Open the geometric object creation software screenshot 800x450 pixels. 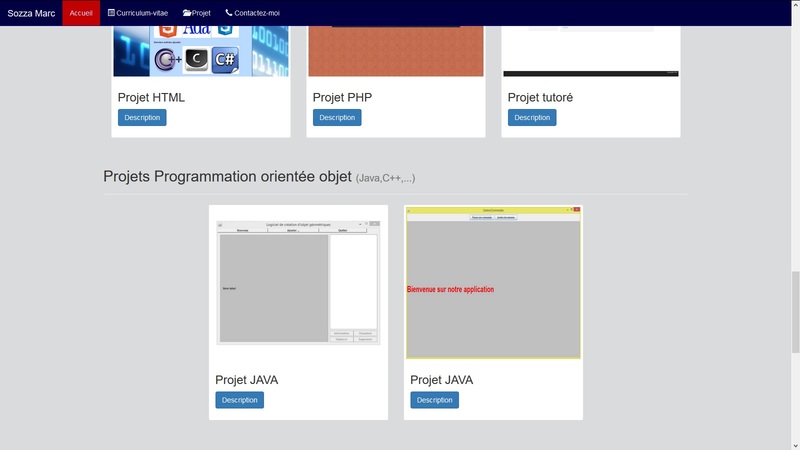[298, 283]
